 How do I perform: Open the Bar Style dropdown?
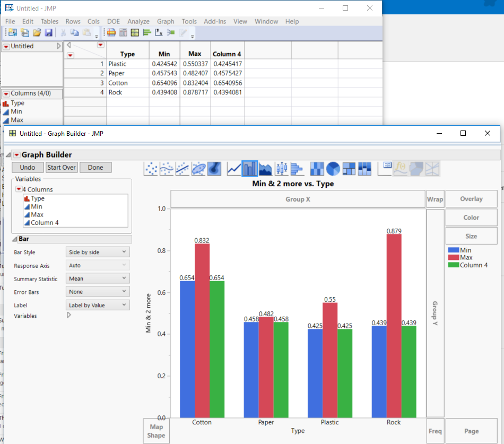[97, 251]
